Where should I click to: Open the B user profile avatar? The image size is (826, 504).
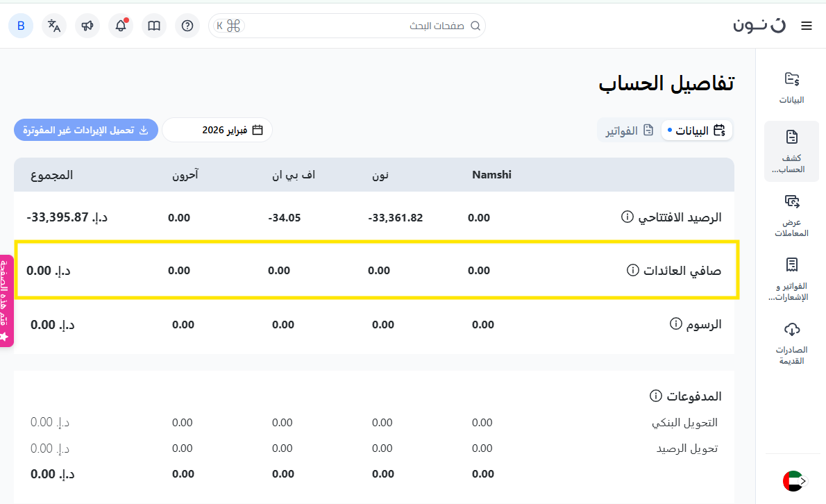(21, 26)
